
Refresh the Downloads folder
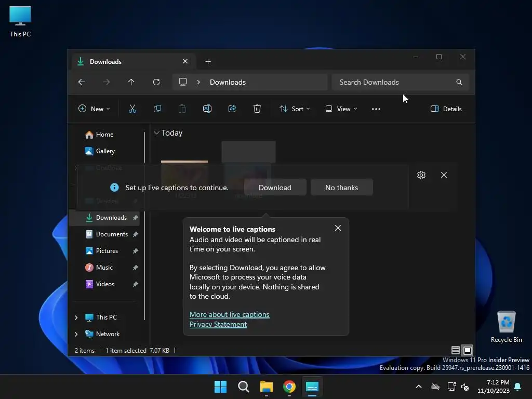point(156,82)
